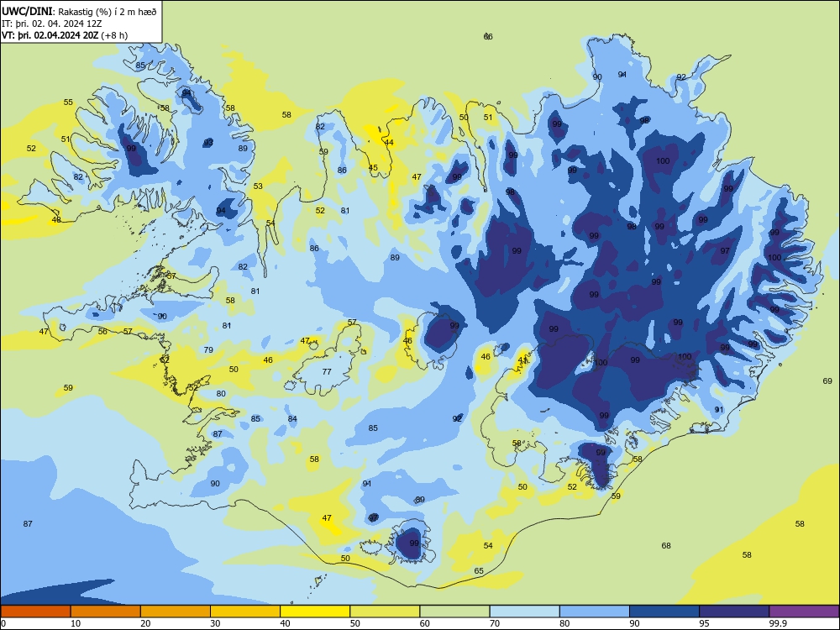Click the '0' label on the color scale

[3, 623]
